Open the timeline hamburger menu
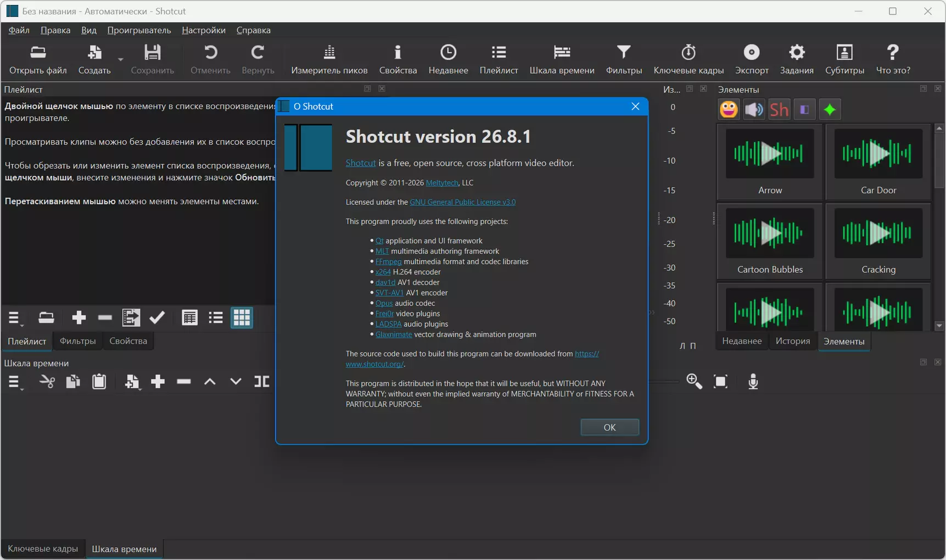This screenshot has height=560, width=946. pos(15,382)
